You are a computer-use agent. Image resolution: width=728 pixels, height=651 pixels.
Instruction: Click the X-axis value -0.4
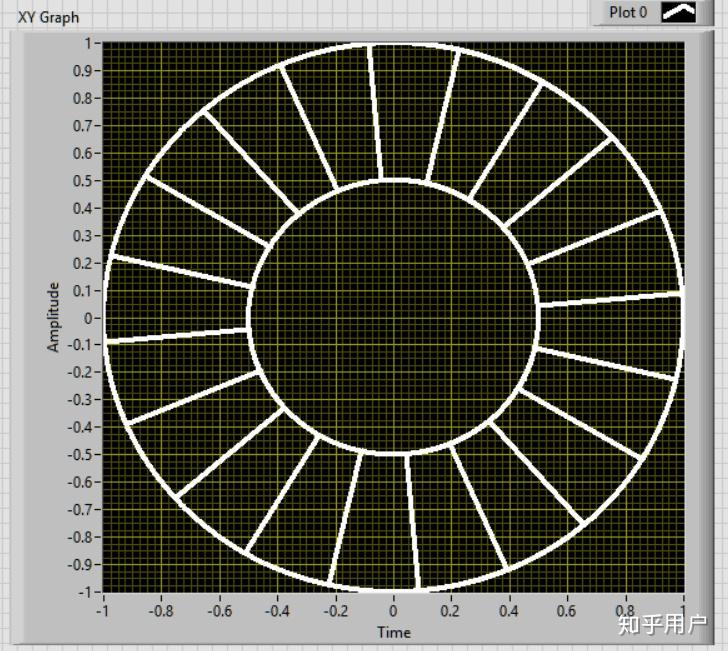coord(277,611)
